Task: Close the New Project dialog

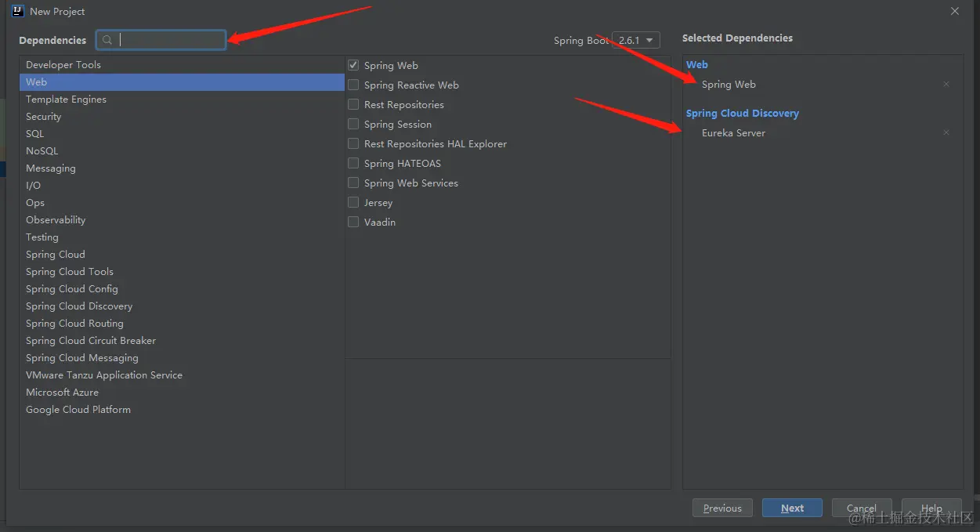Action: [954, 11]
